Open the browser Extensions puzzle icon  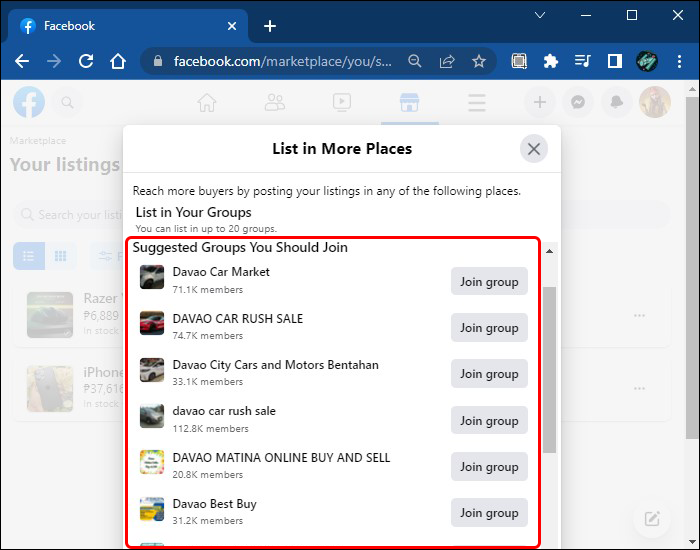coord(550,61)
